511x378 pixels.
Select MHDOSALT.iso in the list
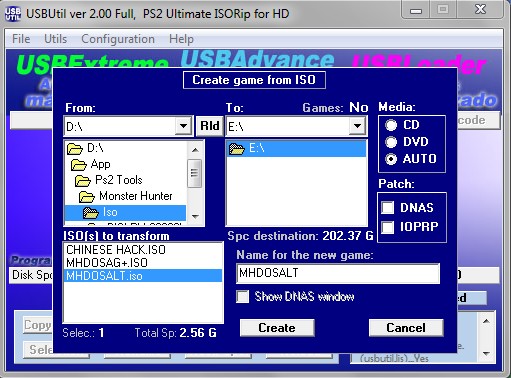point(143,276)
